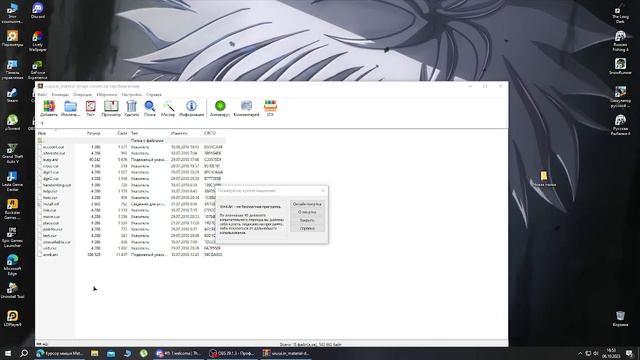Open the Избранное menu
The height and width of the screenshot is (360, 640).
107,95
